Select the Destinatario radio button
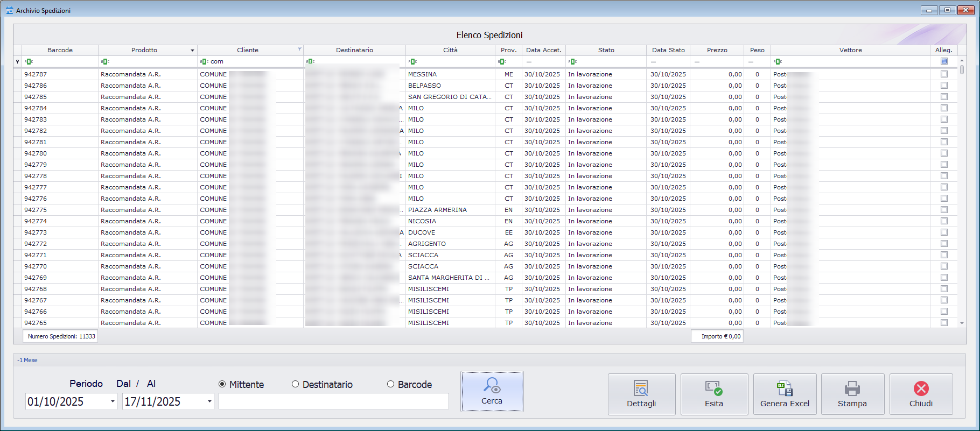 point(295,384)
